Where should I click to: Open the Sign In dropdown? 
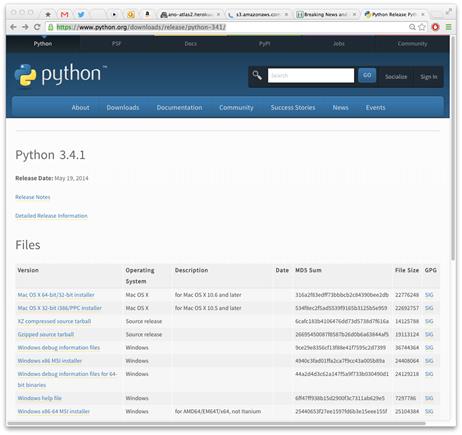[x=429, y=77]
